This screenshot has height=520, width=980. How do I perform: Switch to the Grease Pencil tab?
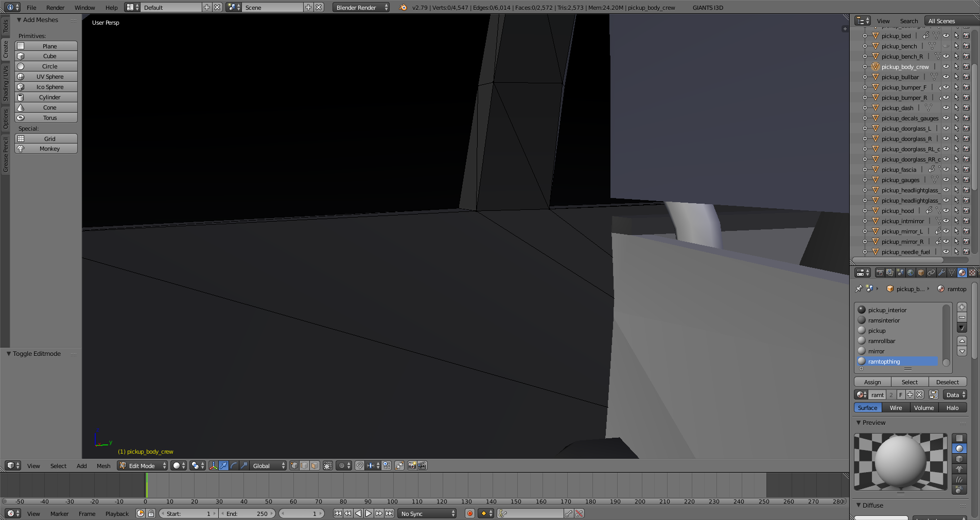5,154
